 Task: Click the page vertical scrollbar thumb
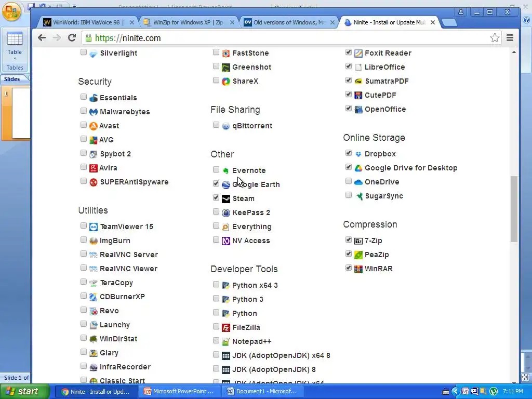(514, 209)
